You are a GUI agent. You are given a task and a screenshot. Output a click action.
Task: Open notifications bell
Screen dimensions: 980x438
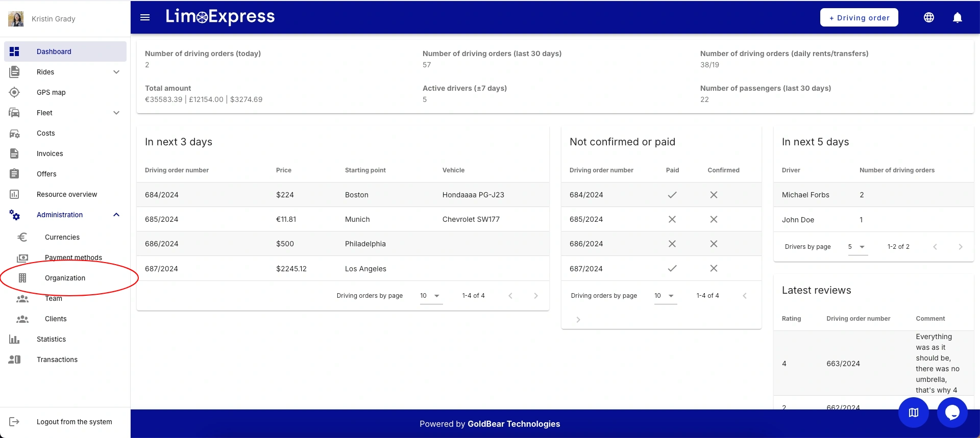pos(958,17)
